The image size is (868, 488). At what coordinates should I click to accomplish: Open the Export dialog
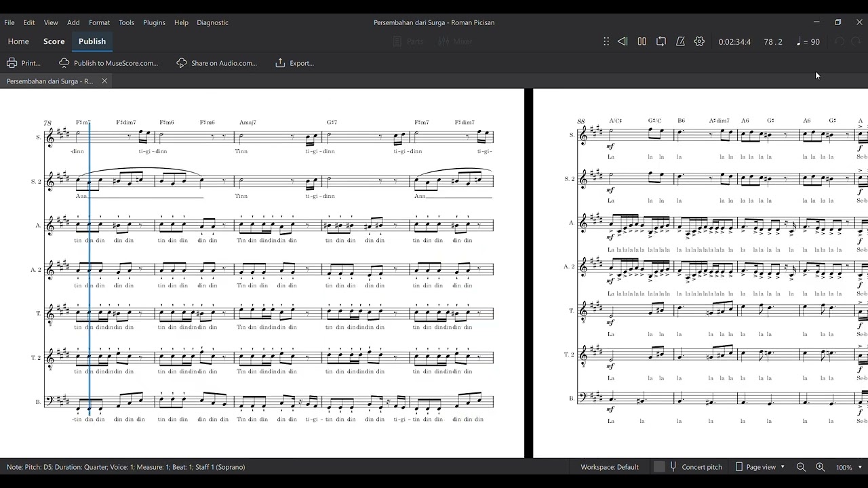(x=295, y=63)
